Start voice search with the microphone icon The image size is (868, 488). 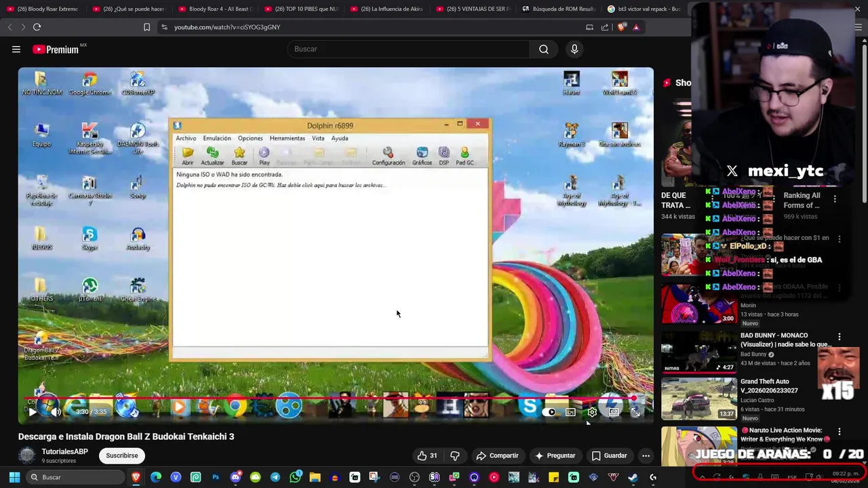tap(574, 49)
